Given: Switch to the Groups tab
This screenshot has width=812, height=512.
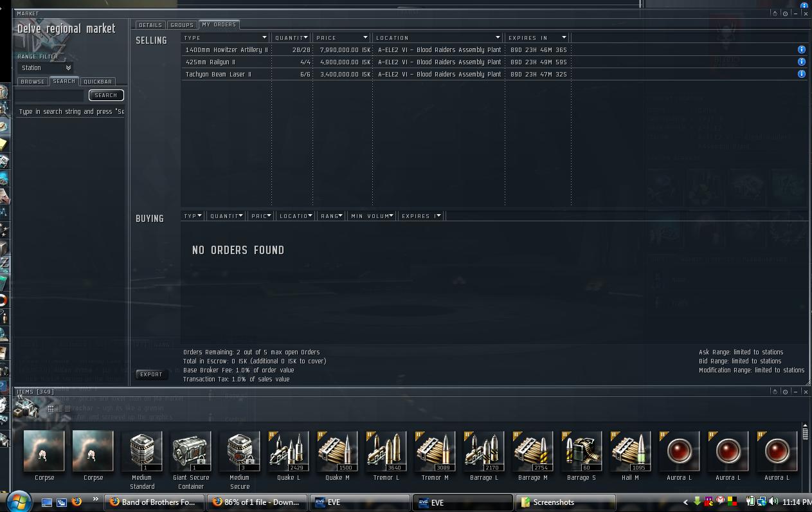Looking at the screenshot, I should coord(182,25).
